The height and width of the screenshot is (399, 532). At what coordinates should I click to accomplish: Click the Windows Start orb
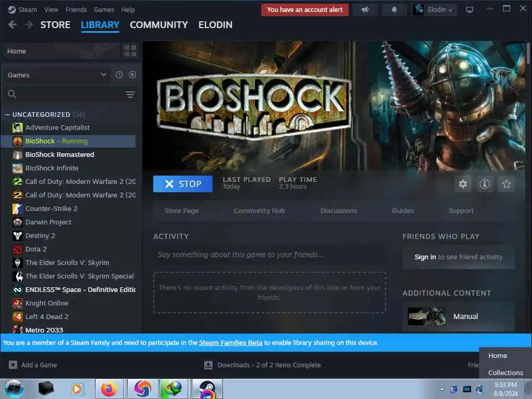14,389
